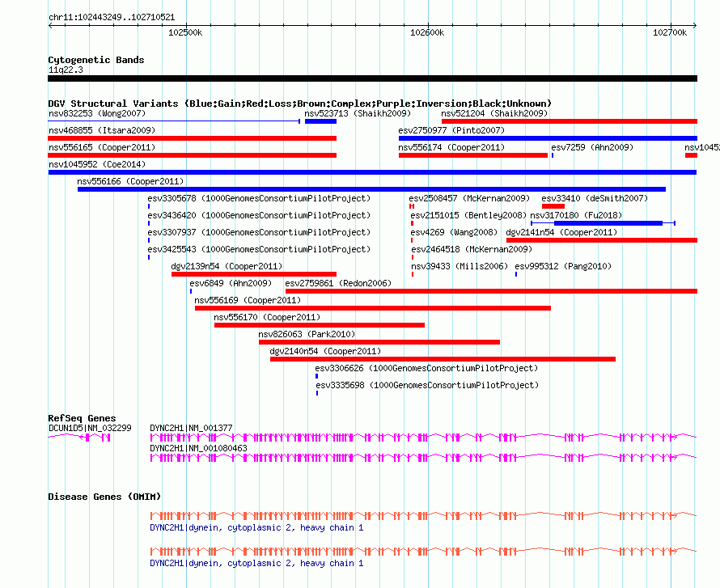Select the nsv1045952 (Coe2014) gain track
This screenshot has width=720, height=588.
coord(372,172)
